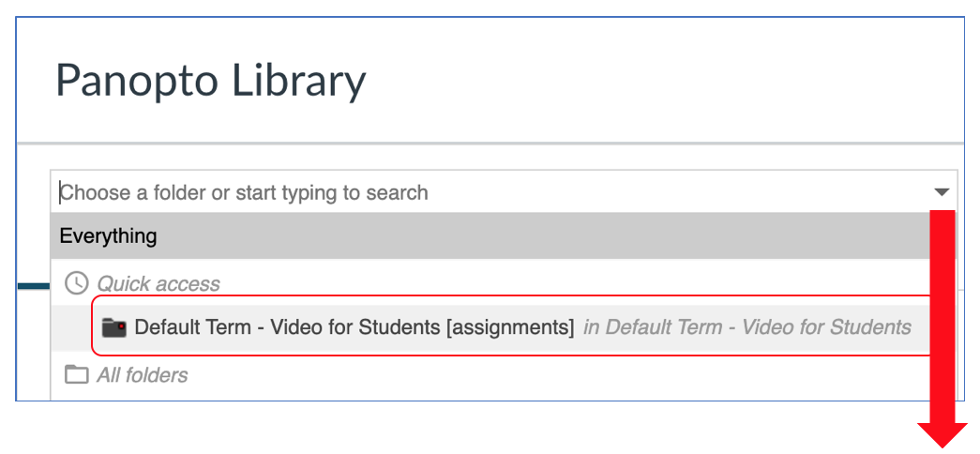The height and width of the screenshot is (454, 980).
Task: Click the teal horizontal line left of Quick access
Action: coord(34,286)
